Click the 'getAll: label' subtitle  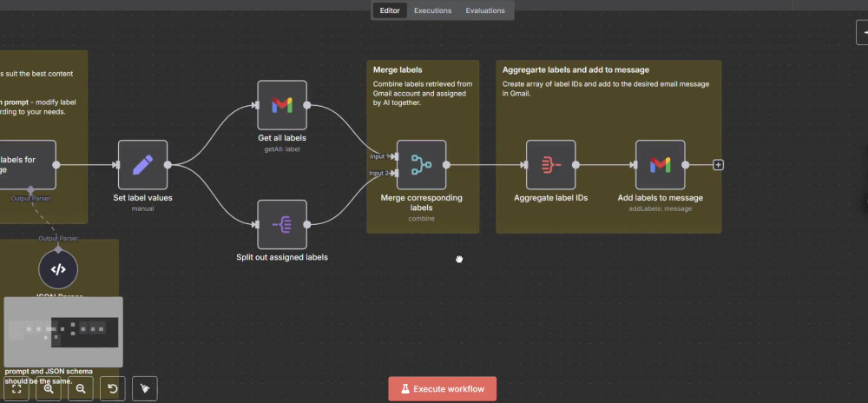[282, 149]
